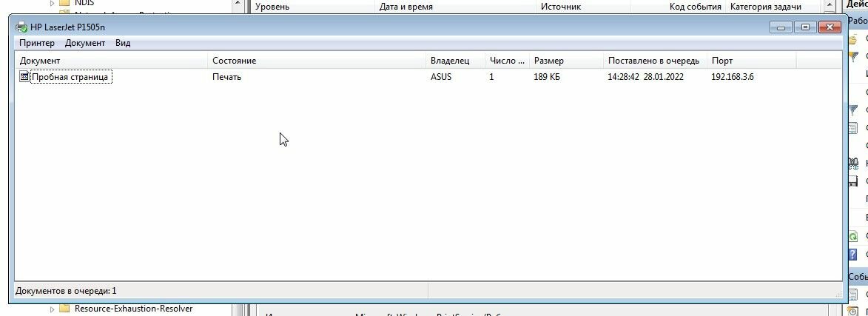Click Категория задачи column in Event Viewer
This screenshot has height=316, width=868.
[x=766, y=7]
